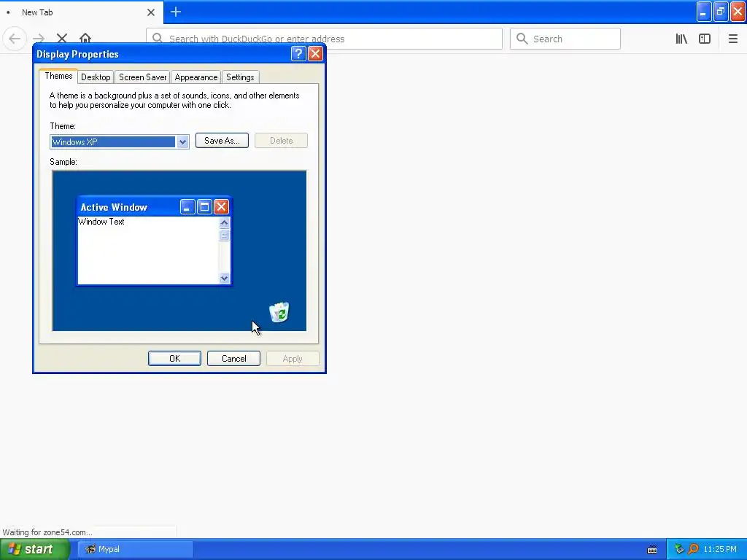This screenshot has height=560, width=747.
Task: Click the sample scrollbar thumb
Action: point(224,236)
